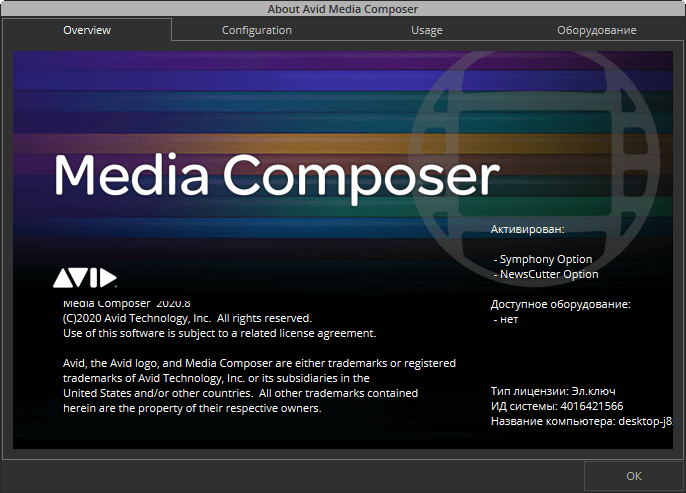Image resolution: width=686 pixels, height=493 pixels.
Task: Click the 'Media Composer 2020.8' version line
Action: tap(127, 303)
